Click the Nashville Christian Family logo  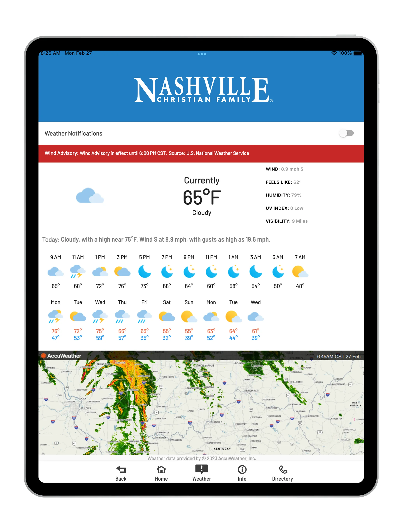coord(199,88)
